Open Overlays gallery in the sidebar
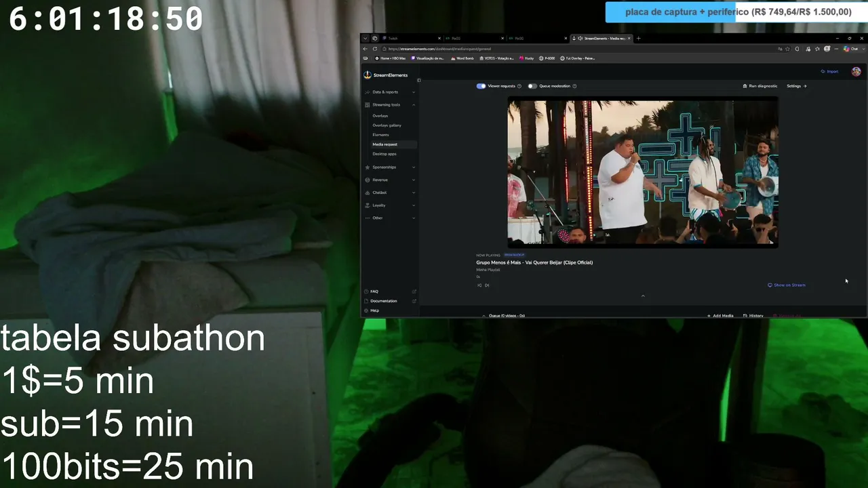The height and width of the screenshot is (488, 868). click(x=387, y=125)
